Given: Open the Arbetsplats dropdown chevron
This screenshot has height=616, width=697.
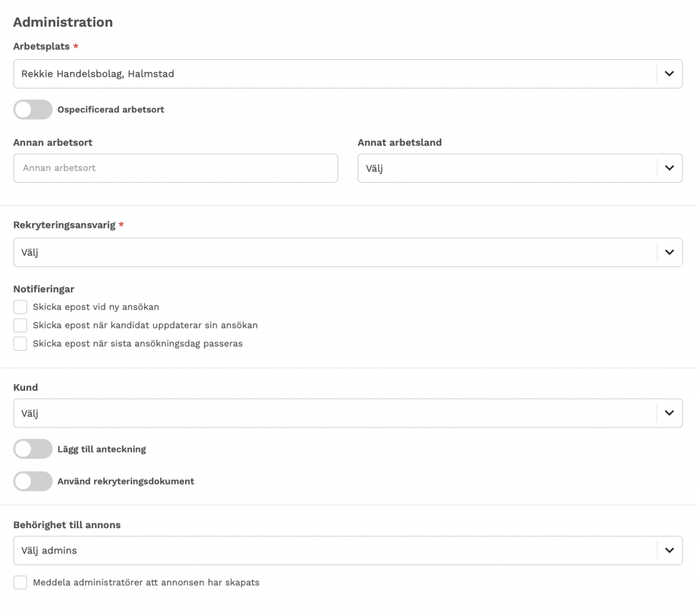Looking at the screenshot, I should point(669,74).
